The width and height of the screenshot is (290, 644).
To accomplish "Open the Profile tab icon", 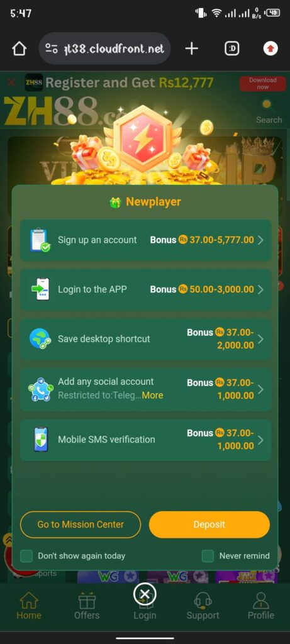I will coord(261,600).
